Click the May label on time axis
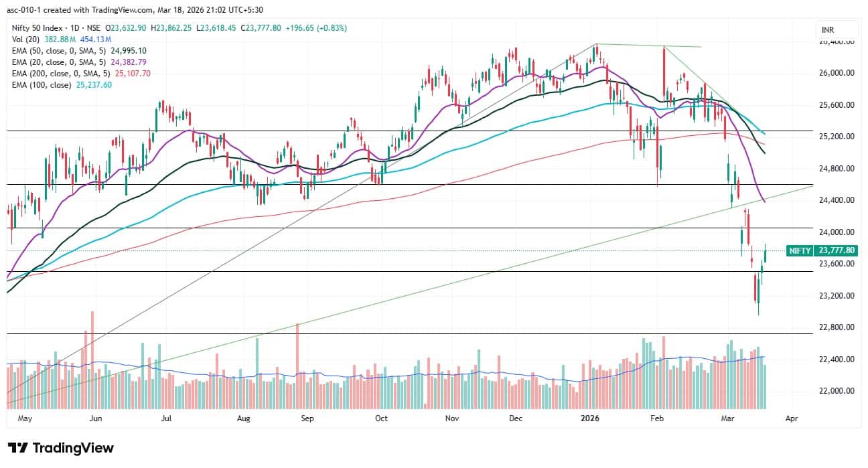 pyautogui.click(x=25, y=418)
